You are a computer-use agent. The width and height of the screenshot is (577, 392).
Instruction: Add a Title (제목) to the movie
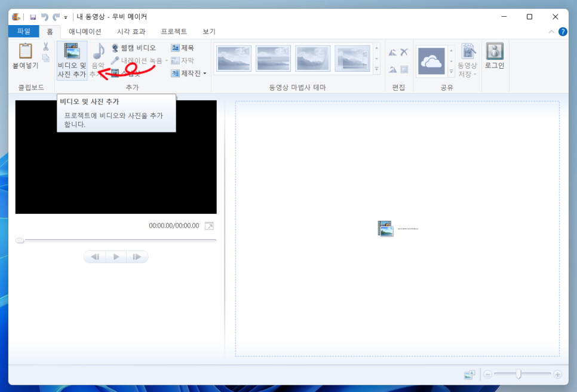coord(183,48)
